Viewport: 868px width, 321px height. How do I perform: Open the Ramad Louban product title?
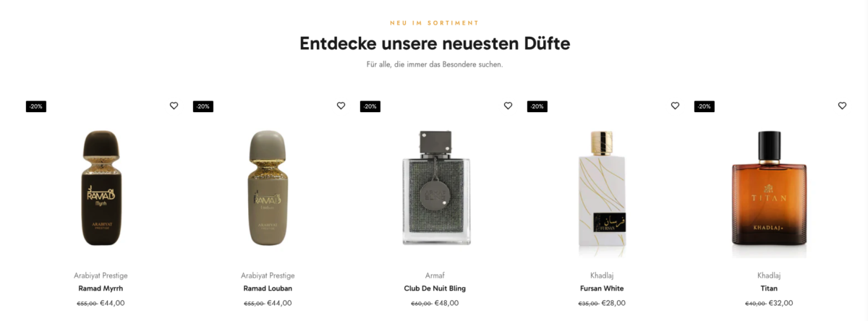(268, 288)
